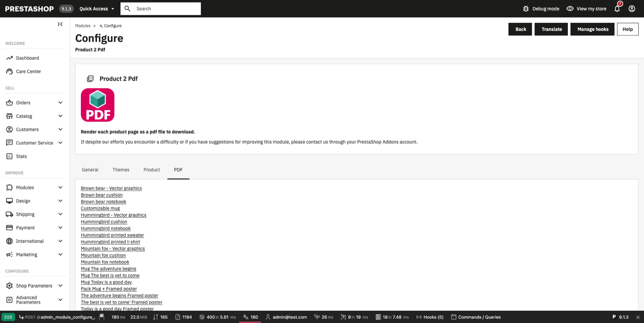644x323 pixels.
Task: Collapse the sidebar menu with arrow icon
Action: [x=60, y=24]
